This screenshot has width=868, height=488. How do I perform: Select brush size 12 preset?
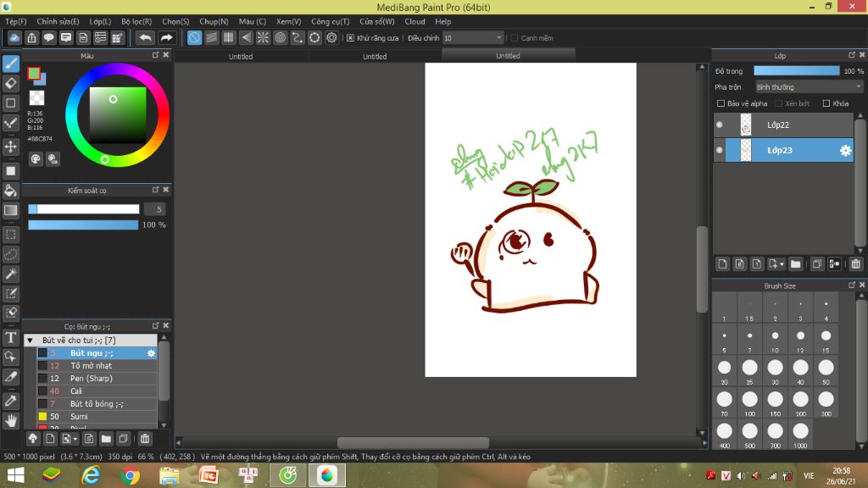(800, 339)
